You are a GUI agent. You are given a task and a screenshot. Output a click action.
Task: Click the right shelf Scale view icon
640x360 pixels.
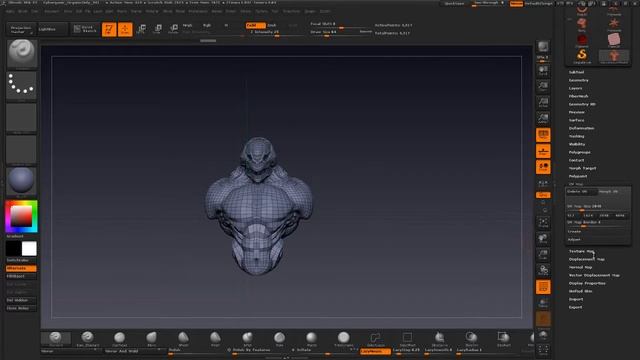tap(543, 255)
